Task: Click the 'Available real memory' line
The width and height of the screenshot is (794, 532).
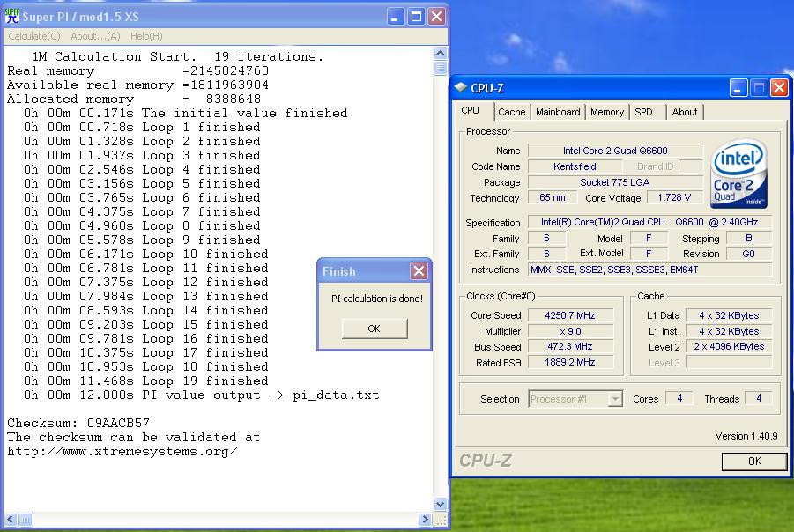Action: (137, 85)
